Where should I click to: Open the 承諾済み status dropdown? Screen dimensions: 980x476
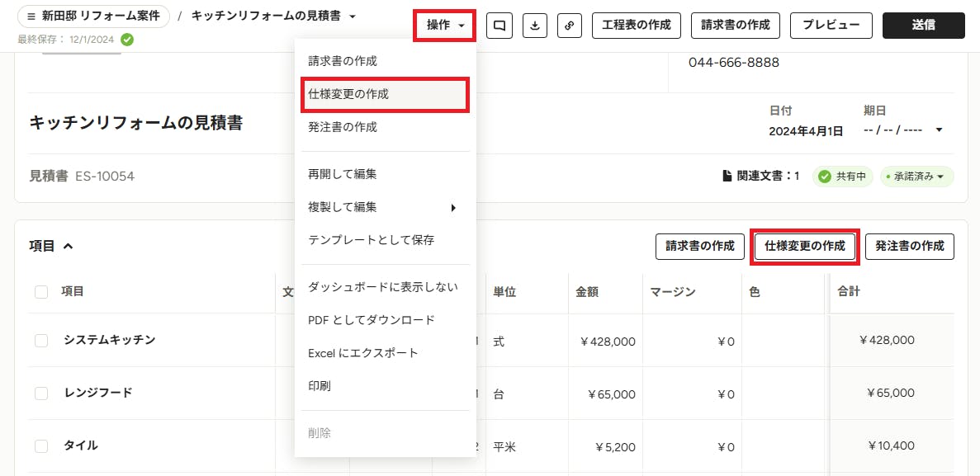[x=917, y=177]
